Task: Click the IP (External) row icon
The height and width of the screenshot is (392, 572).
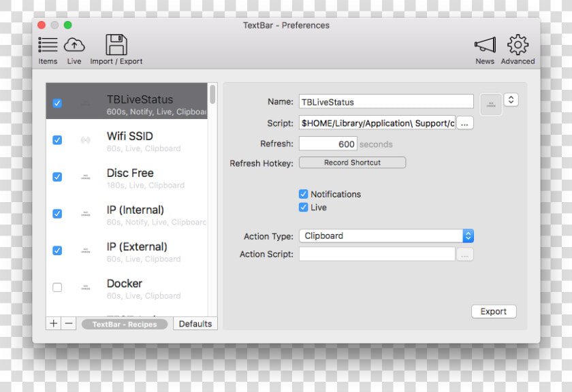Action: (x=85, y=251)
